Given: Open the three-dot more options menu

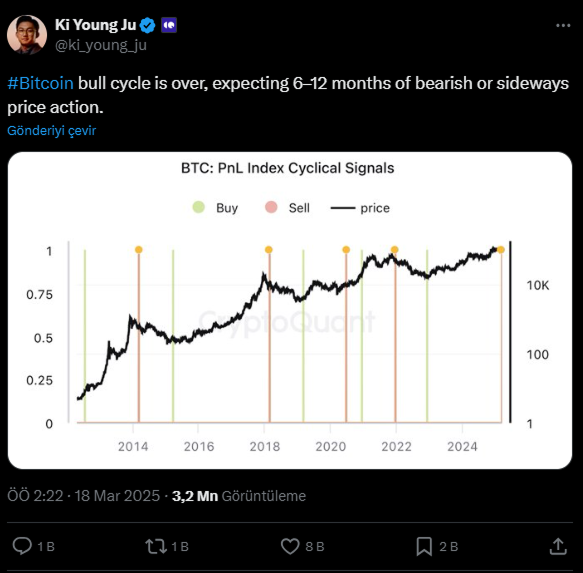Looking at the screenshot, I should tap(563, 25).
